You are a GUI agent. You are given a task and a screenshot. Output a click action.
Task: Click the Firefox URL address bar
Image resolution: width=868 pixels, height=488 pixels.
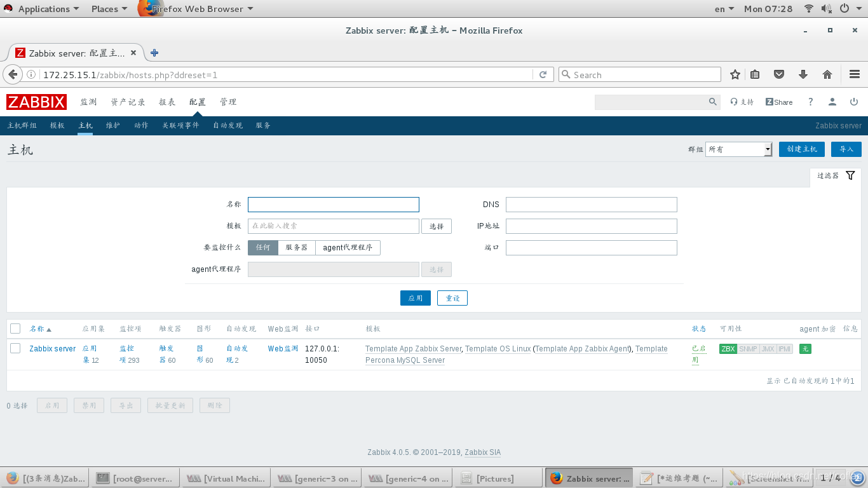286,74
